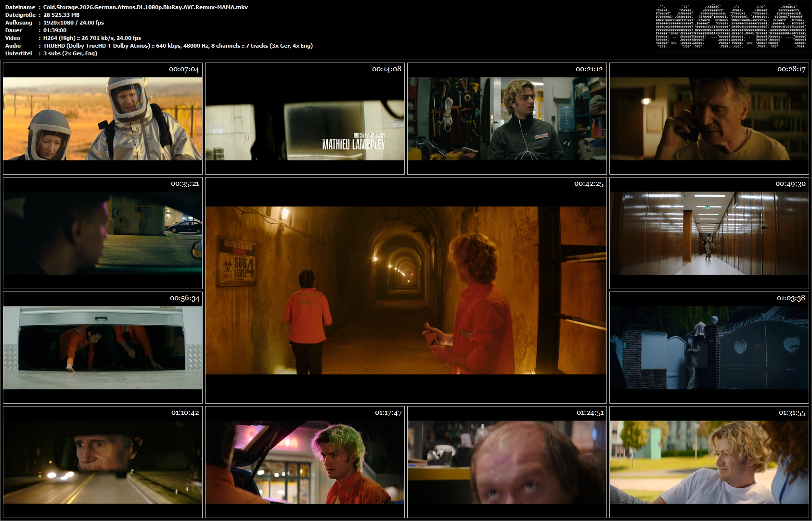This screenshot has height=521, width=812.
Task: Click the 'Untertitel' label
Action: coord(19,53)
